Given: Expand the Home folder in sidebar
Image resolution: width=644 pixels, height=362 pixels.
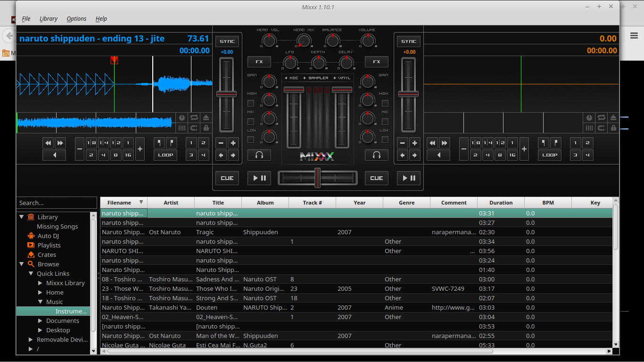Looking at the screenshot, I should click(x=40, y=292).
